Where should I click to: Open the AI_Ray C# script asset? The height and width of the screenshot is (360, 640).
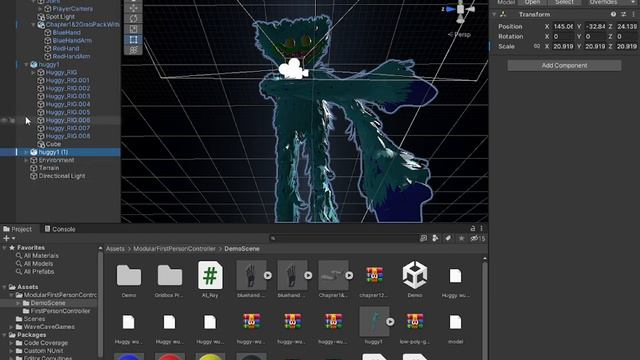coord(210,276)
